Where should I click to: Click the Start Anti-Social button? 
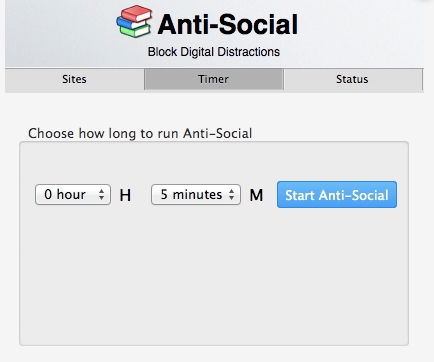[x=337, y=195]
